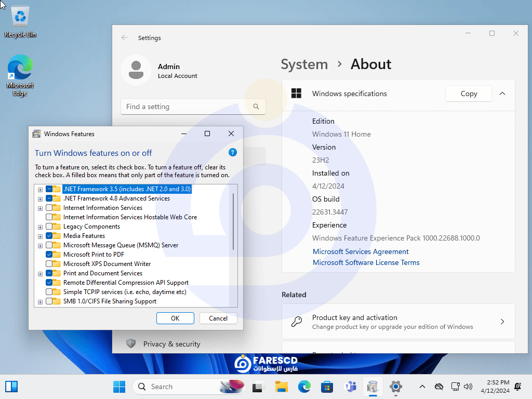Uncheck Remote Differential Compression API Support
This screenshot has height=399, width=532.
(x=49, y=282)
